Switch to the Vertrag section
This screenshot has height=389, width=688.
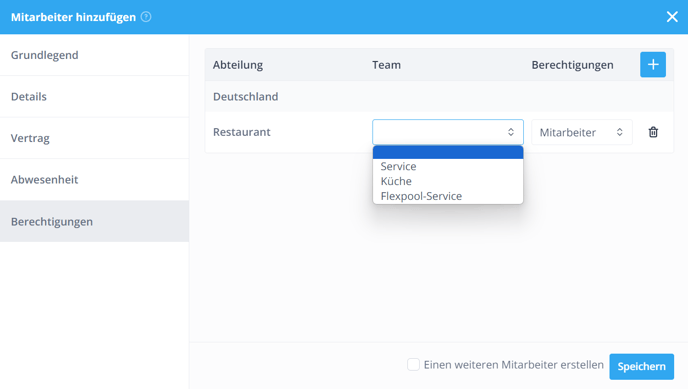[94, 138]
